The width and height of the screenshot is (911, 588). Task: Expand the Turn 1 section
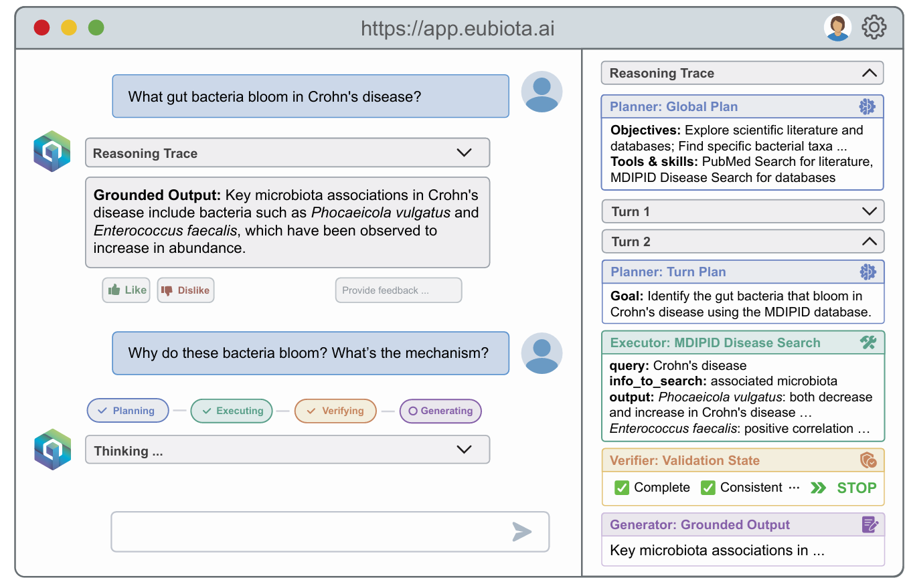click(870, 211)
